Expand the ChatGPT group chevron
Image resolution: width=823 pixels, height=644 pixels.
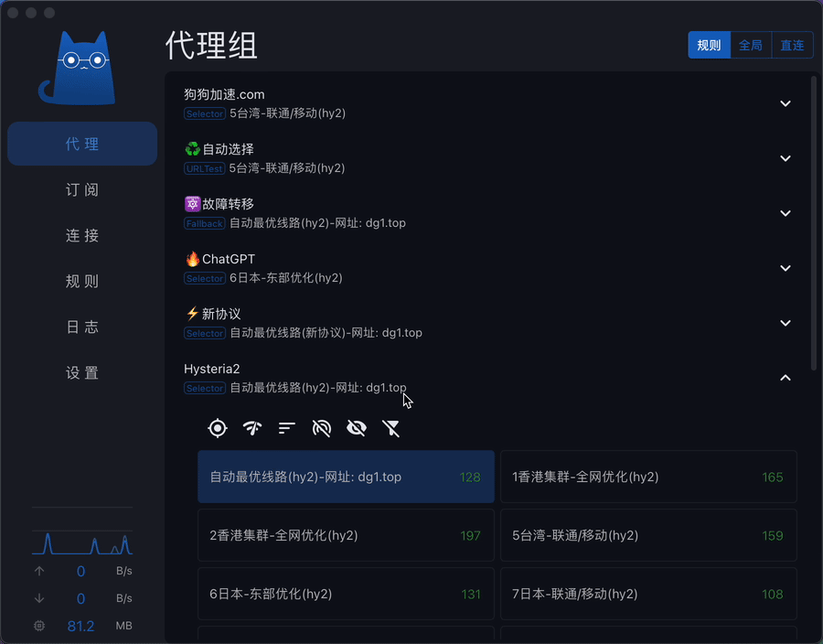coord(785,268)
